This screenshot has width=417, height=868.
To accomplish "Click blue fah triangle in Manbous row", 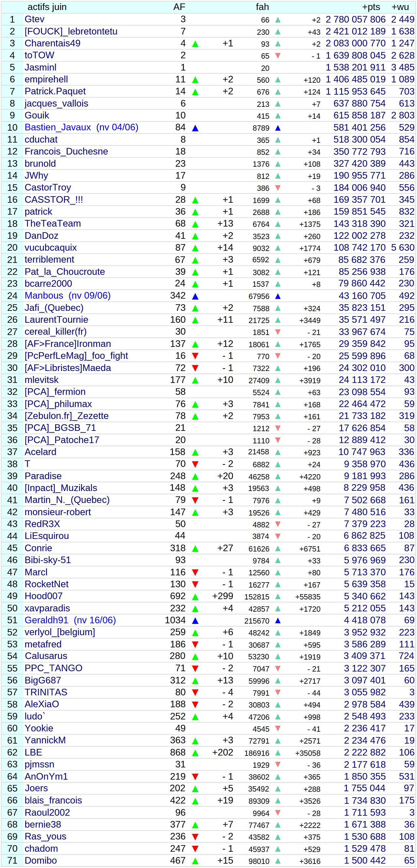I will pos(278,296).
